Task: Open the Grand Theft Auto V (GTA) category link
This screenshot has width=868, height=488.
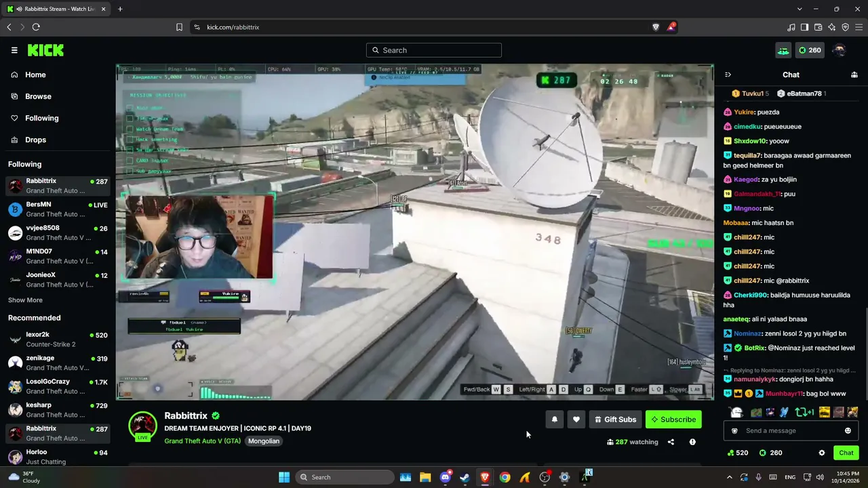Action: pos(203,441)
